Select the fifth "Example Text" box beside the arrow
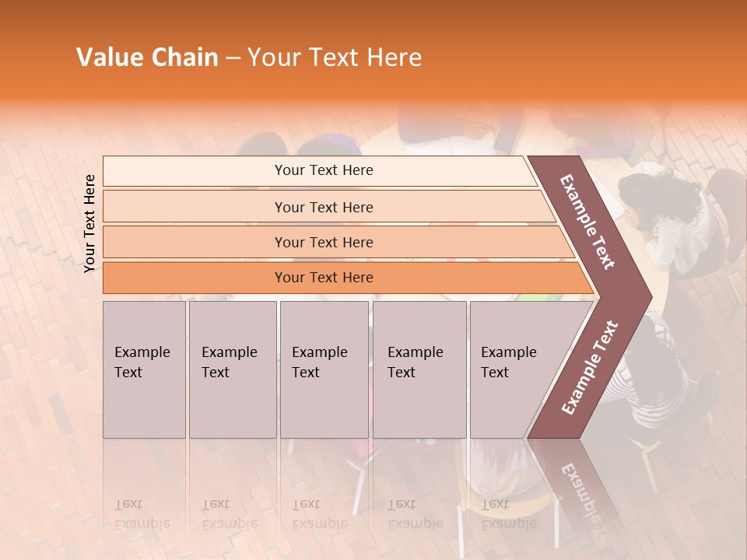Screen dimensions: 747x560 (510, 369)
